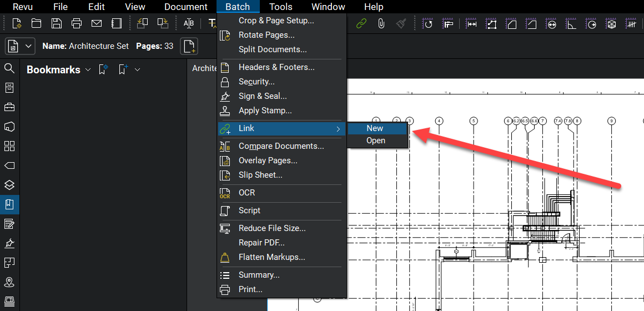Viewport: 644px width, 311px height.
Task: Click the Add Bookmark plus icon
Action: click(124, 69)
